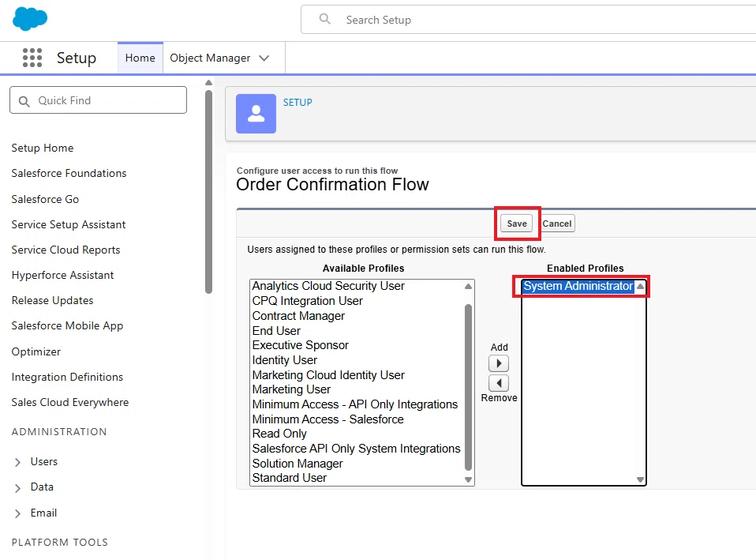
Task: Click sidebar scroll up arrow
Action: pos(208,83)
